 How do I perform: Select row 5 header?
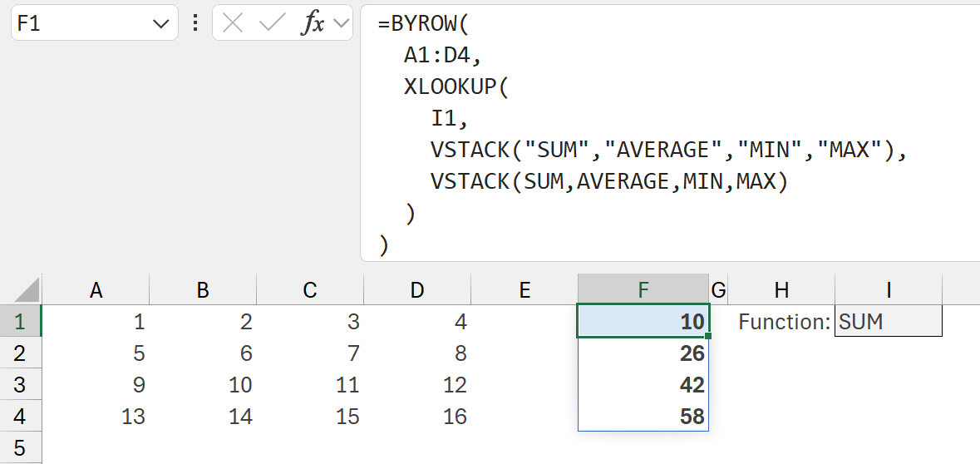(x=20, y=447)
